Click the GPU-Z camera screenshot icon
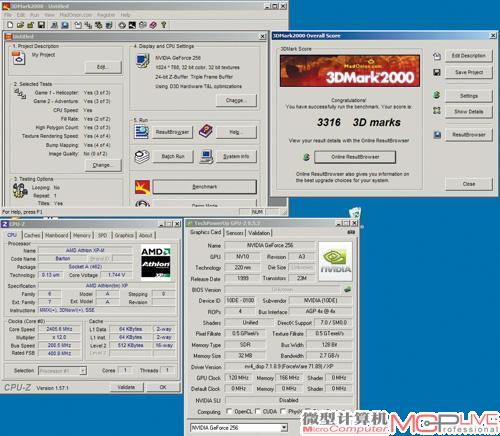Image resolution: width=500 pixels, height=436 pixels. (x=351, y=232)
